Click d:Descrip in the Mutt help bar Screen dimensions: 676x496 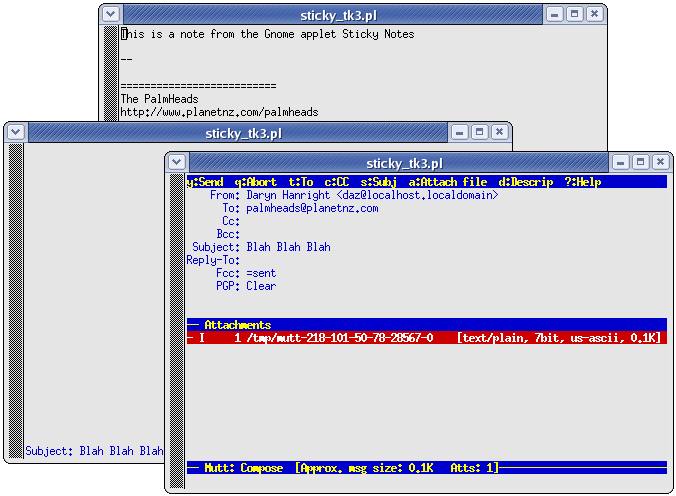tap(526, 182)
